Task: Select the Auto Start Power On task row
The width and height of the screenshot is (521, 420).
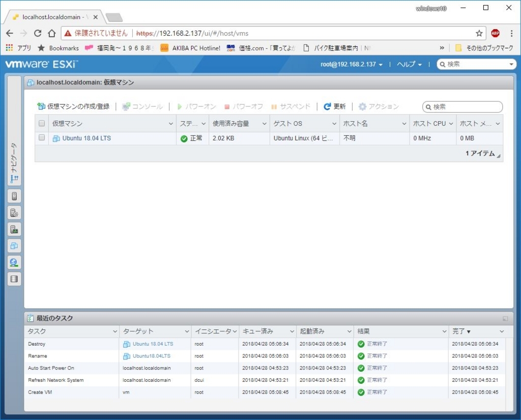Action: coord(265,368)
